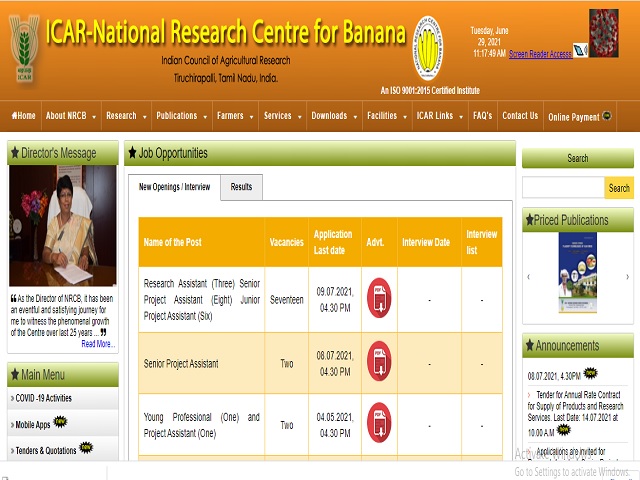Image resolution: width=640 pixels, height=480 pixels.
Task: Select 'An ISO 9001:2015 Certified Institute' text
Action: (x=430, y=91)
